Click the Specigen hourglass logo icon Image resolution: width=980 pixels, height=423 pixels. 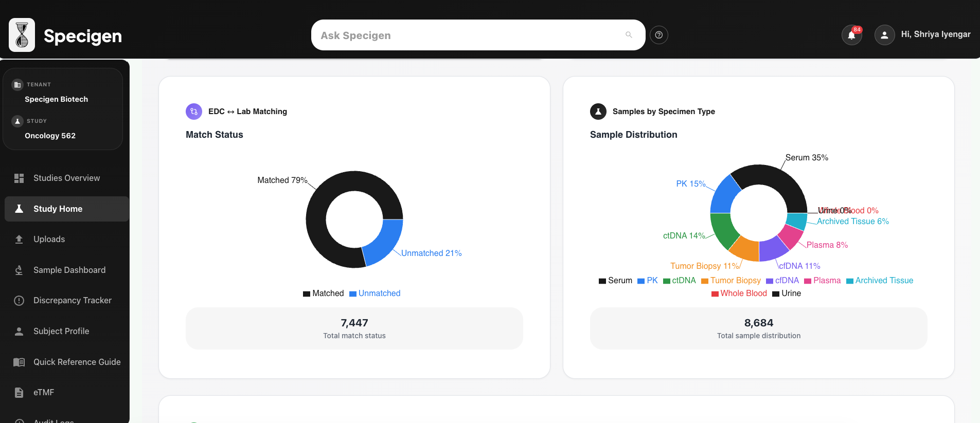22,35
